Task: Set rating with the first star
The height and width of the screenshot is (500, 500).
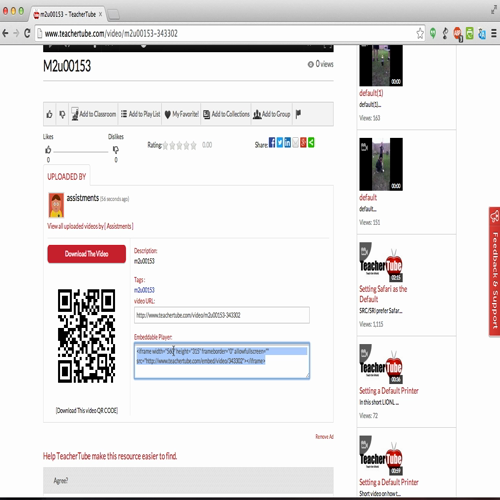Action: point(165,145)
